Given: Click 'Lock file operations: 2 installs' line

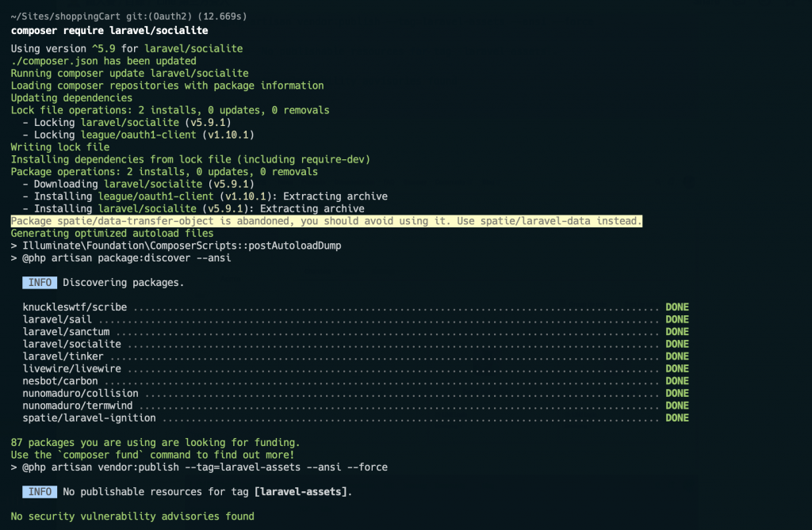Looking at the screenshot, I should pos(170,110).
